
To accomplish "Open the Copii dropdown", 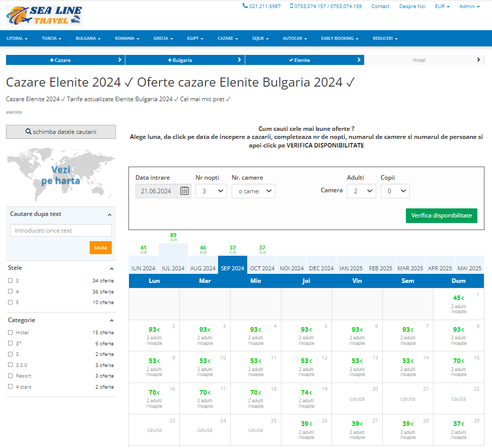I will tap(395, 191).
